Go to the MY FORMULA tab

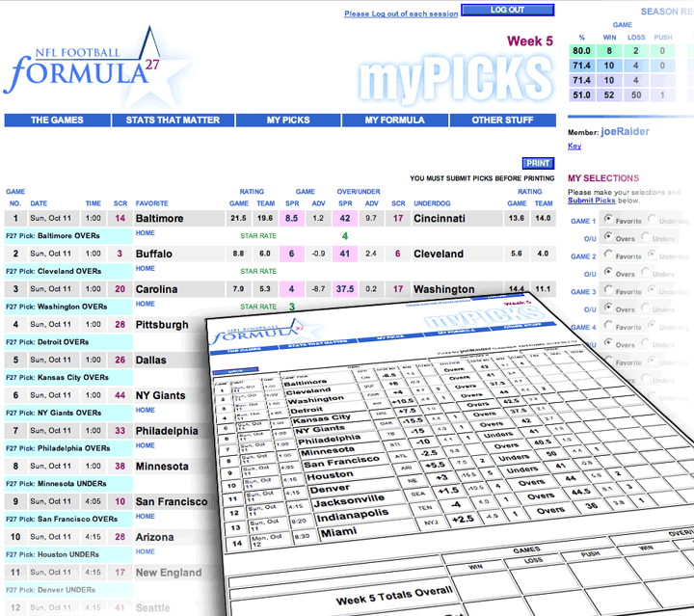pyautogui.click(x=395, y=120)
